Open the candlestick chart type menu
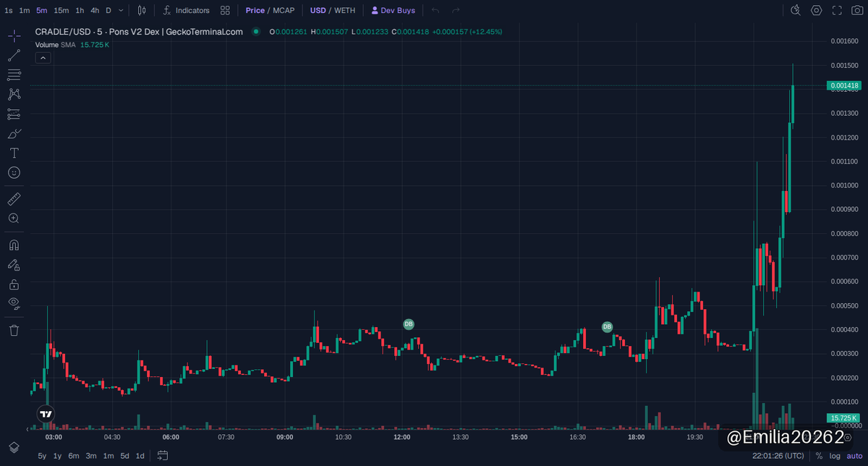Image resolution: width=868 pixels, height=466 pixels. click(141, 11)
